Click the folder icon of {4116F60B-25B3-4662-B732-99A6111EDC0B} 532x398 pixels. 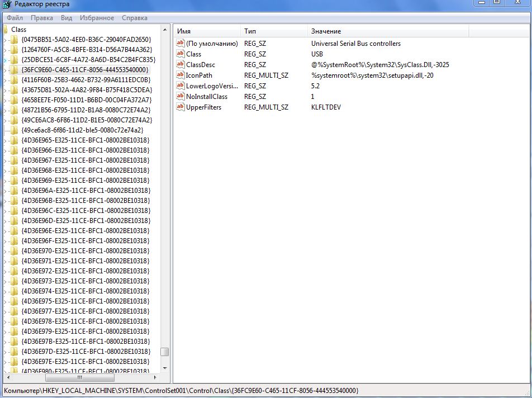(14, 80)
